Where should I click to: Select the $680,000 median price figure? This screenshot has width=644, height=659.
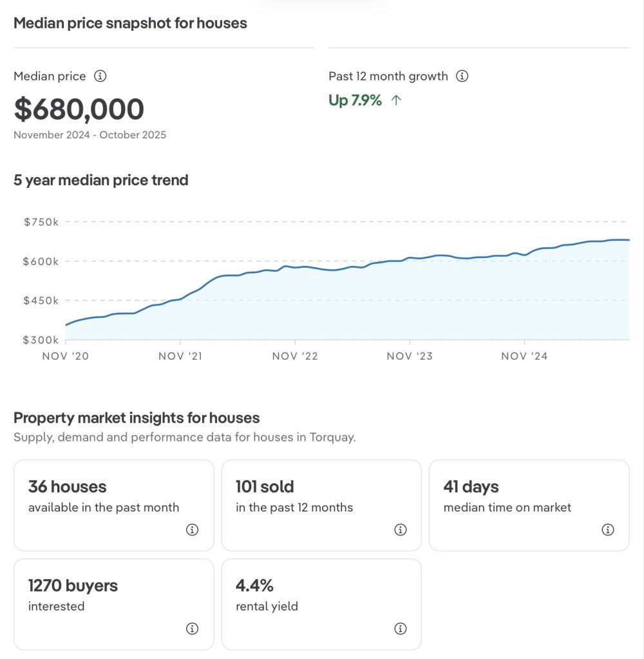pos(79,109)
